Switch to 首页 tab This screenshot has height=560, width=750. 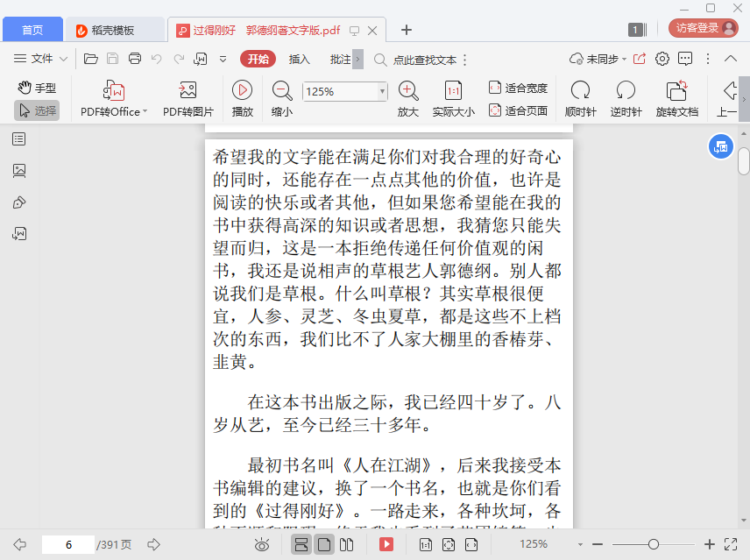(x=32, y=30)
